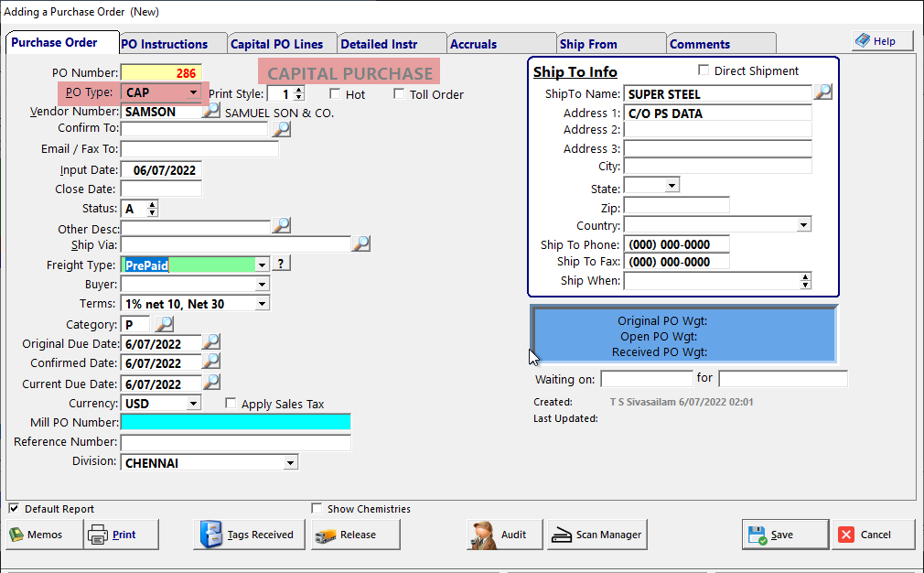The height and width of the screenshot is (573, 924).
Task: Click the Address 3 field
Action: pyautogui.click(x=718, y=148)
